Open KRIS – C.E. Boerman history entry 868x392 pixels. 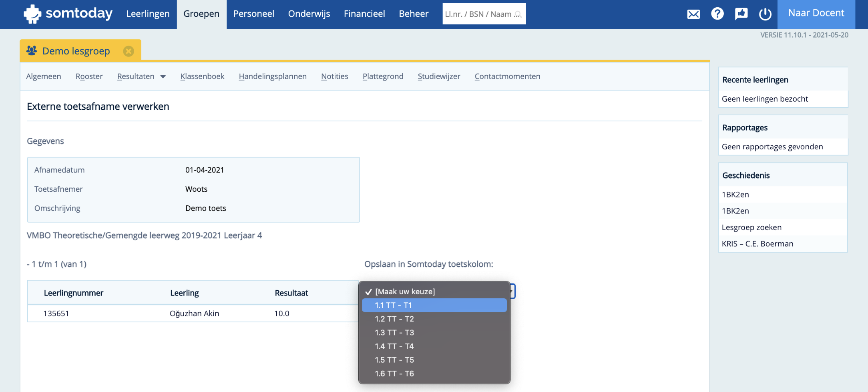(757, 244)
